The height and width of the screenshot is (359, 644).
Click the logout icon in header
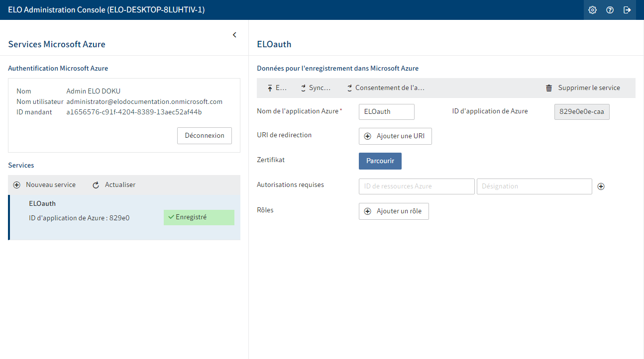(627, 10)
